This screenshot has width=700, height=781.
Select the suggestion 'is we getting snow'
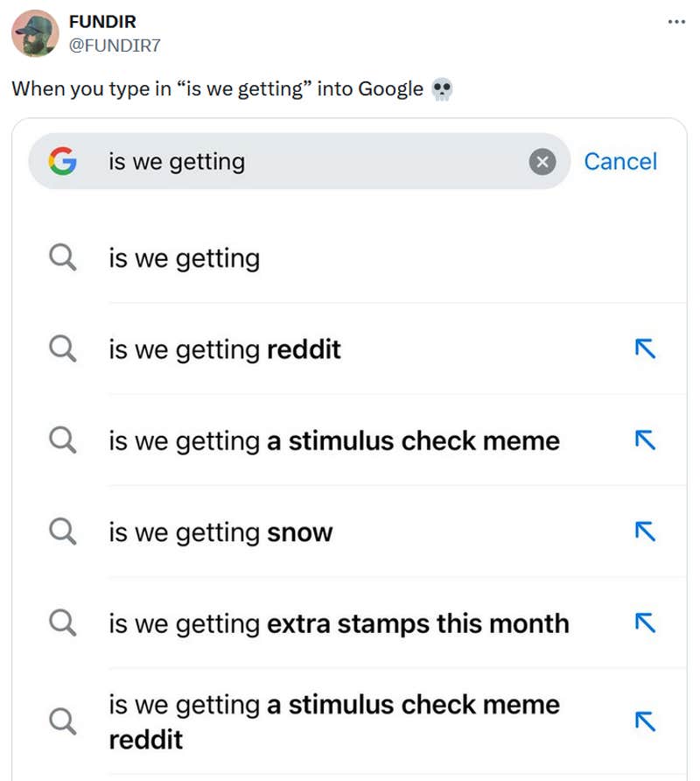pyautogui.click(x=220, y=531)
